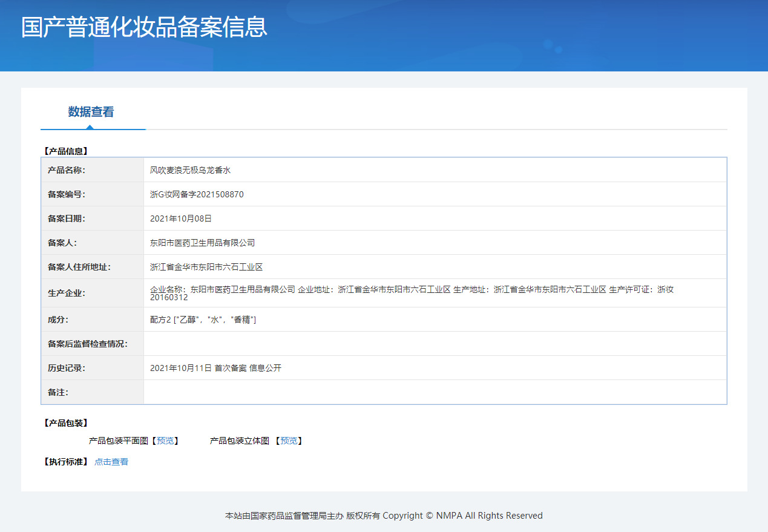Open the 点击查看 standards link
The width and height of the screenshot is (768, 532).
pos(111,462)
